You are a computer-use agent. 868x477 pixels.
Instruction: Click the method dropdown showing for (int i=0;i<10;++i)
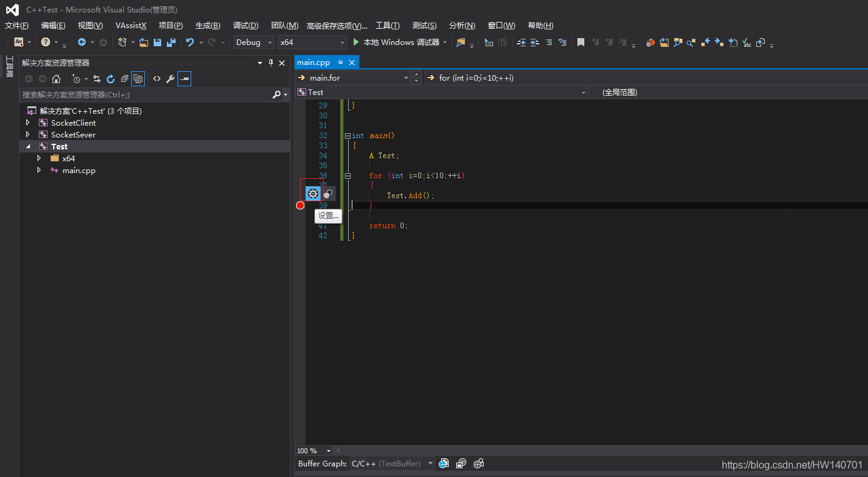coord(646,78)
